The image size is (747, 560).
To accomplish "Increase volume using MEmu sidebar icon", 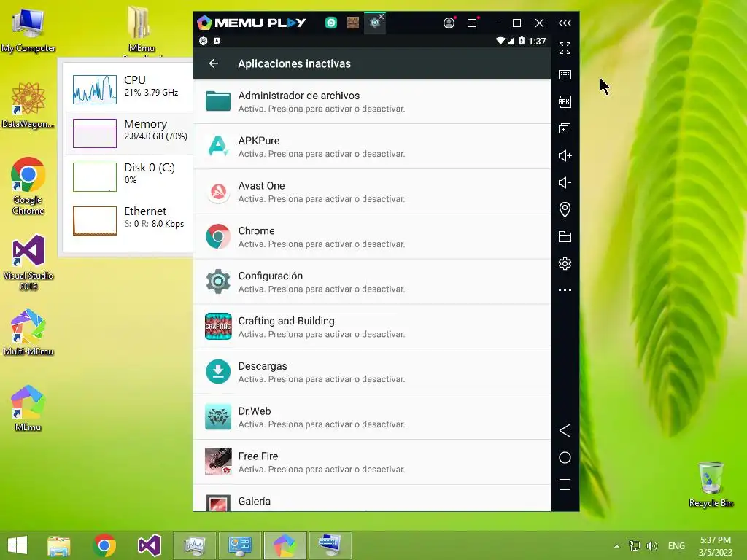I will (x=565, y=156).
